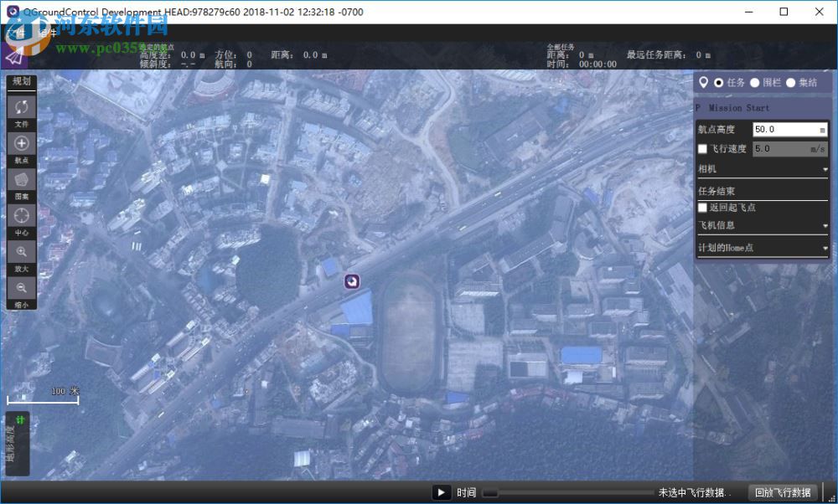Select the 围栏 (GeoFence) radio button
This screenshot has width=838, height=504.
755,82
